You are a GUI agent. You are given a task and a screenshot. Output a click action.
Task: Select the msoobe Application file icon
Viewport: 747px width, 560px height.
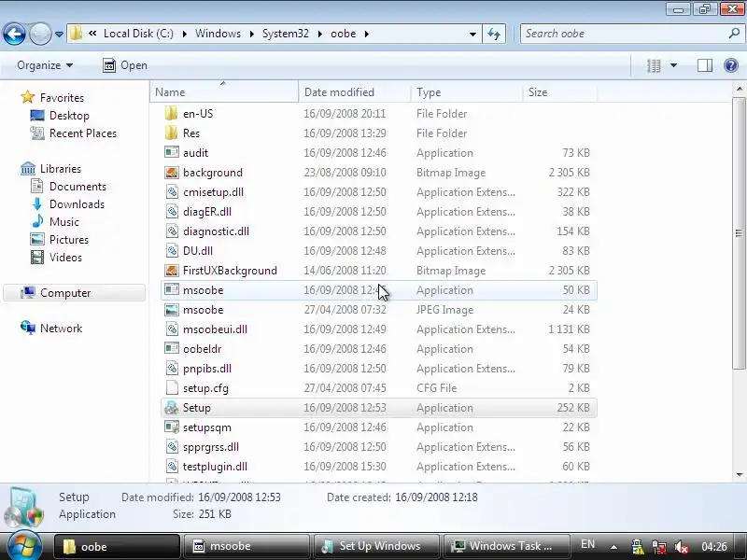tap(172, 289)
